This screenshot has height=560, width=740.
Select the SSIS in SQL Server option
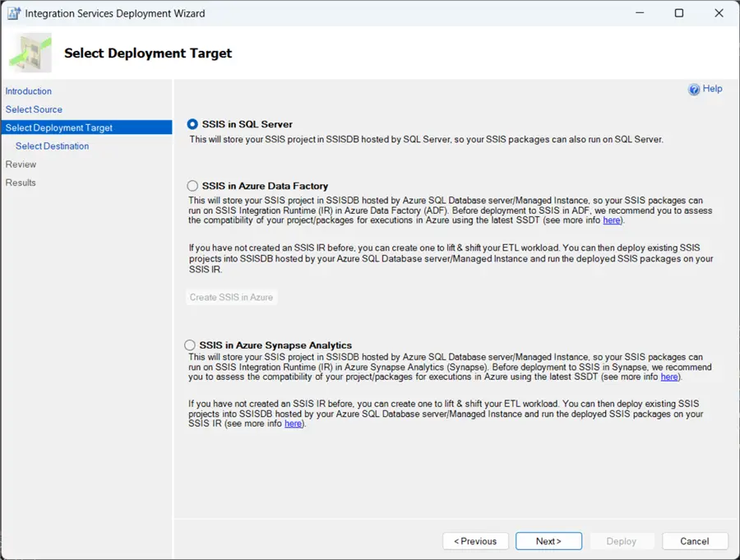(192, 124)
